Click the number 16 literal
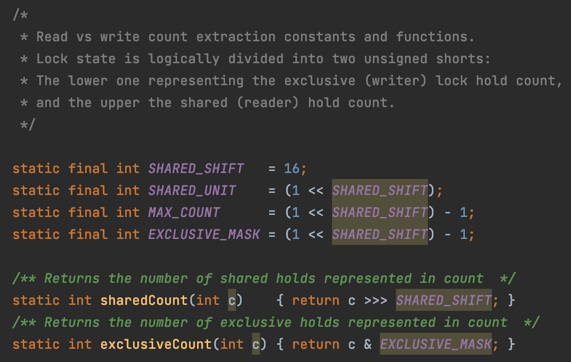Screen dimensions: 571x362 (x=292, y=169)
